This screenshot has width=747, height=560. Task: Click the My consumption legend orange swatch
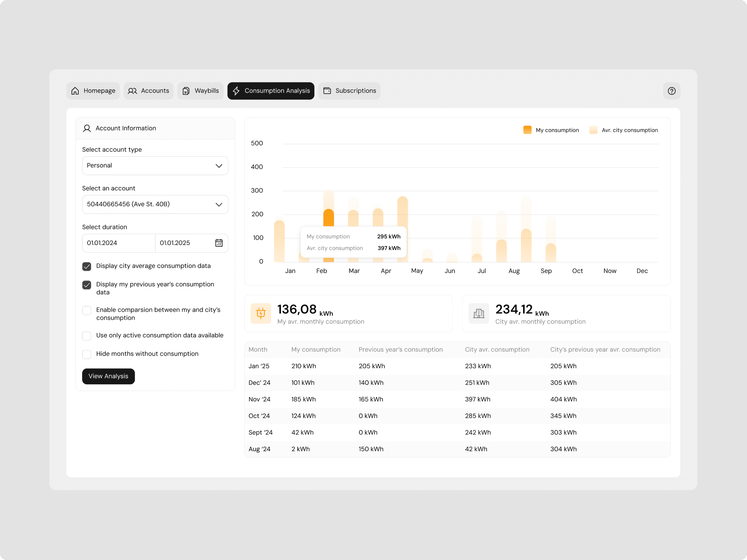click(x=527, y=130)
